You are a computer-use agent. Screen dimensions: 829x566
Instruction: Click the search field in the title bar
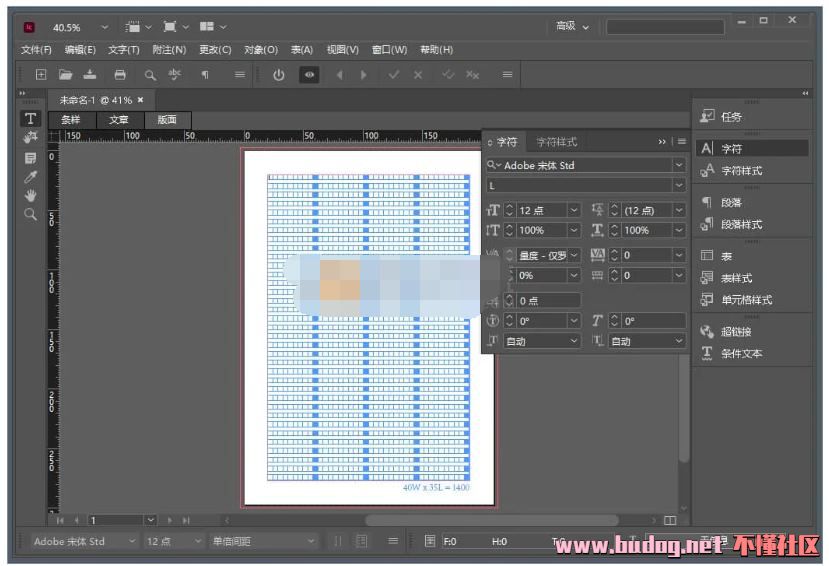pyautogui.click(x=663, y=27)
